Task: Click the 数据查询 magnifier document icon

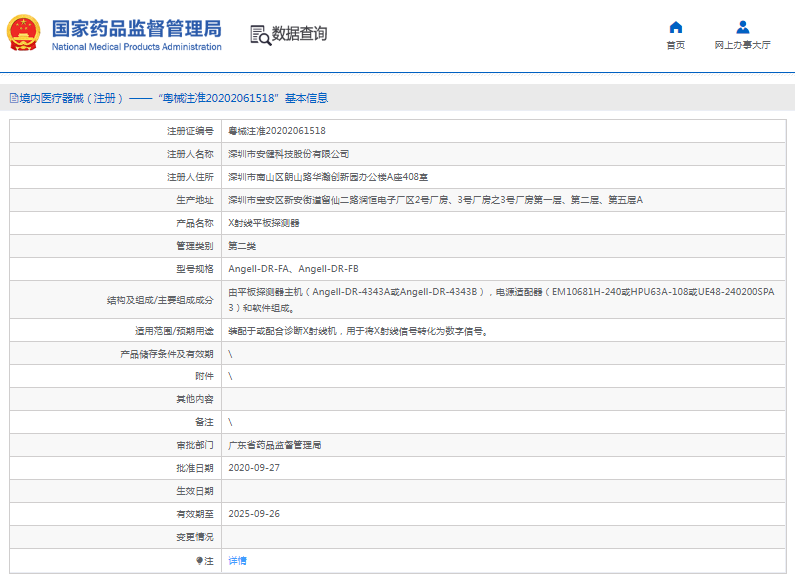Action: click(260, 34)
